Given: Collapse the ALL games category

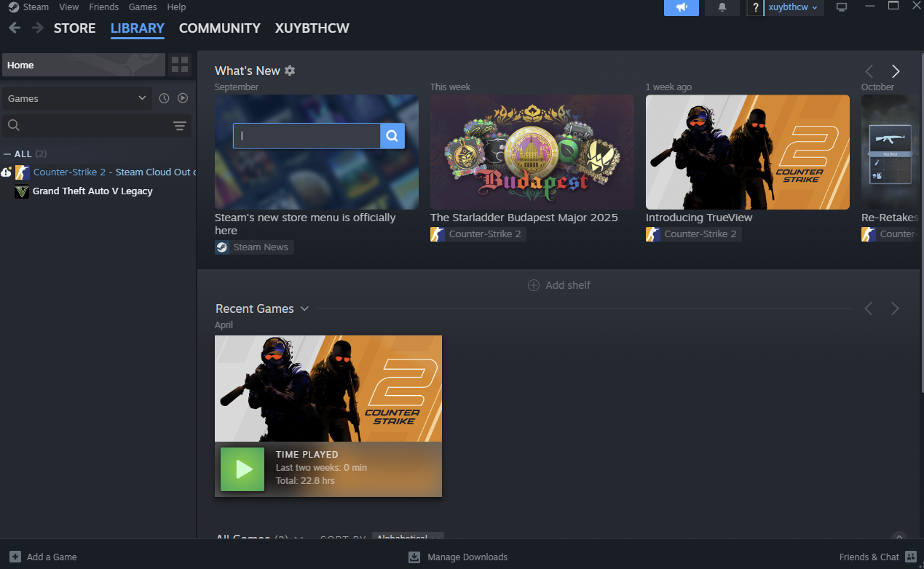Looking at the screenshot, I should (x=8, y=154).
